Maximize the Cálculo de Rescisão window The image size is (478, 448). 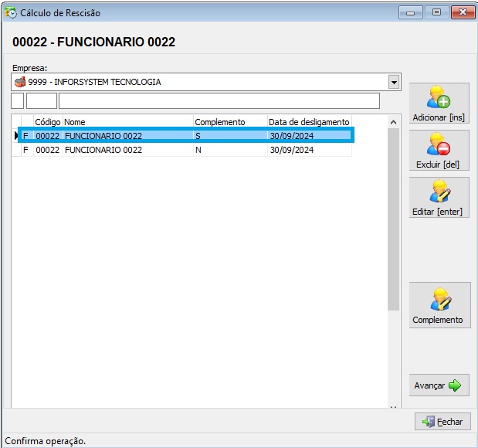point(436,12)
